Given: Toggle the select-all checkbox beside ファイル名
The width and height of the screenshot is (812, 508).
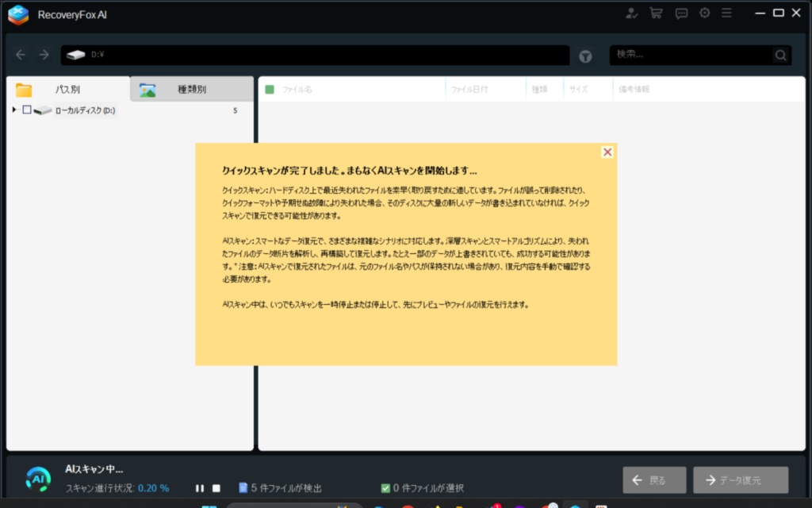Looking at the screenshot, I should (270, 90).
